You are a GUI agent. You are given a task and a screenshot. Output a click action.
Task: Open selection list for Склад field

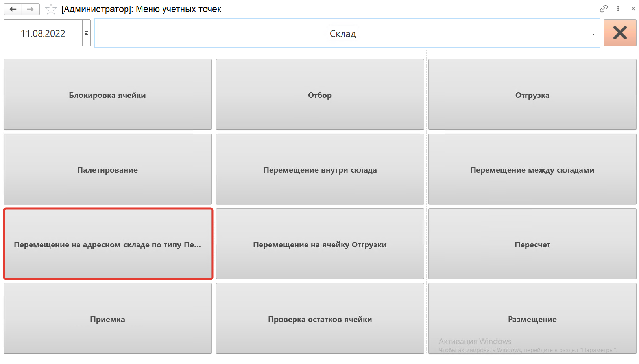595,34
